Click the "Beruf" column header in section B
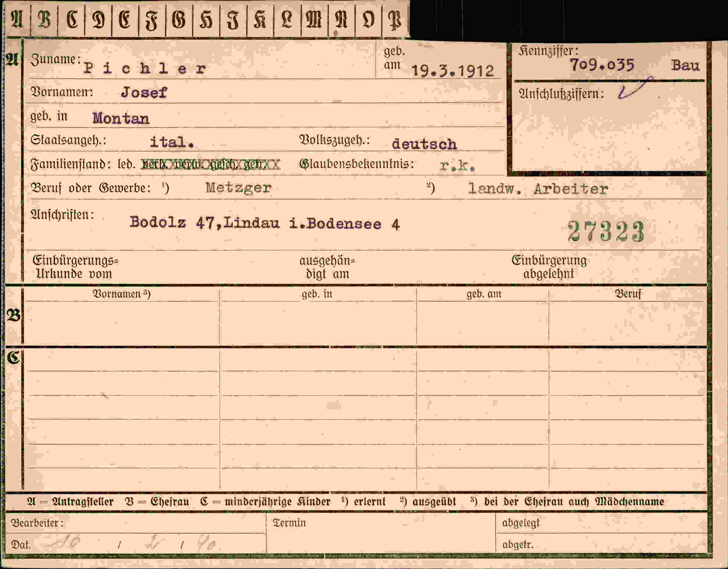728x569 pixels. coord(628,294)
